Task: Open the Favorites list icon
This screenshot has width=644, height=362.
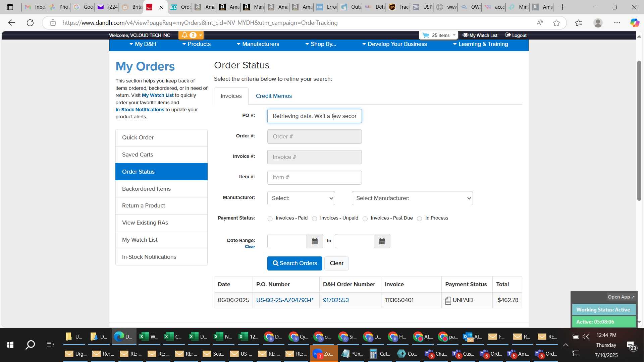Action: (x=579, y=23)
